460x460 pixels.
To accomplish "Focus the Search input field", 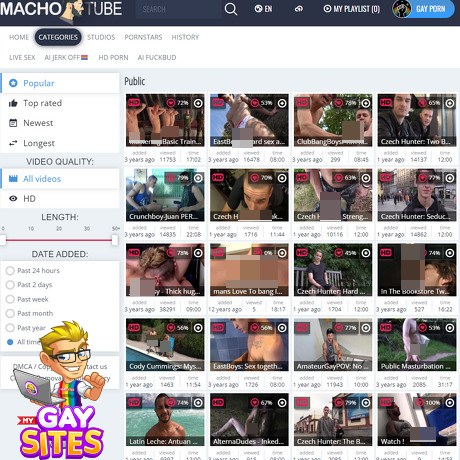I will point(178,9).
